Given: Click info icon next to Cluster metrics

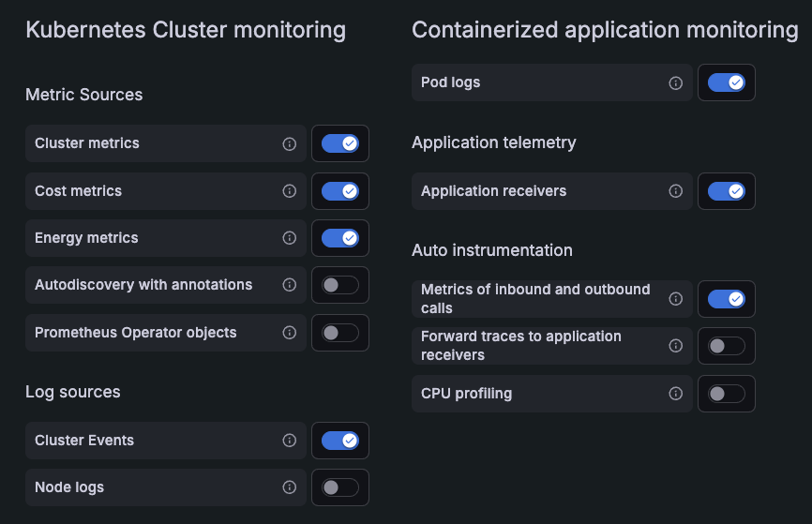Looking at the screenshot, I should point(289,143).
